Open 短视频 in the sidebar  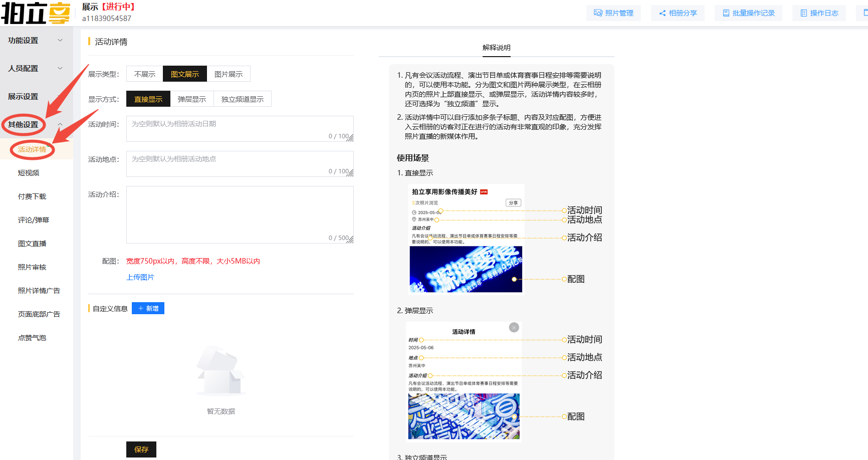click(29, 173)
